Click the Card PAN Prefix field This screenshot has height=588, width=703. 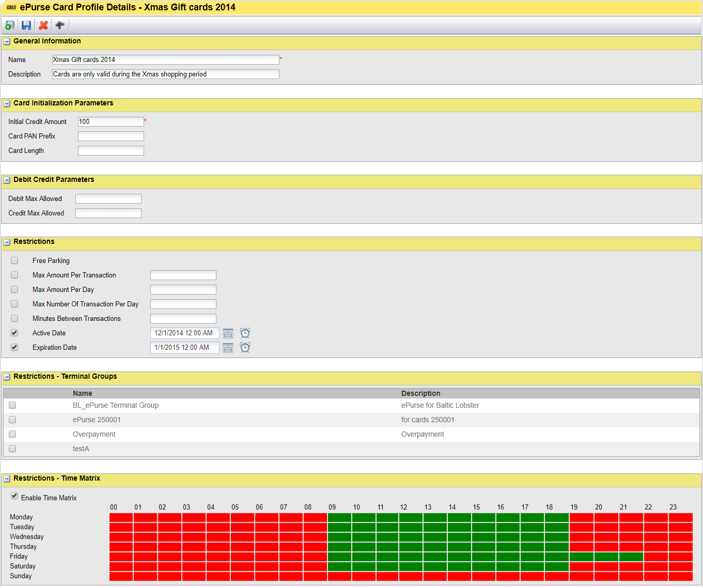click(111, 136)
